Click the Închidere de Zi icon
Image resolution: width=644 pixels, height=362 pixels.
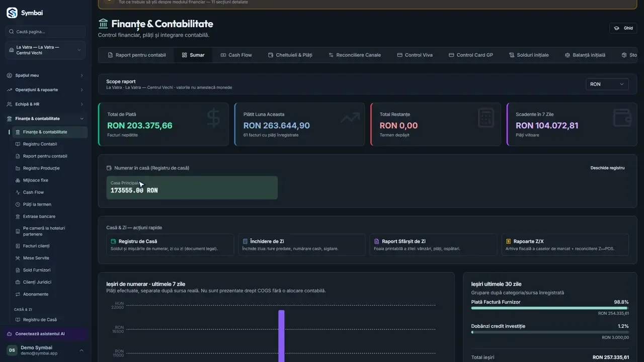(245, 241)
